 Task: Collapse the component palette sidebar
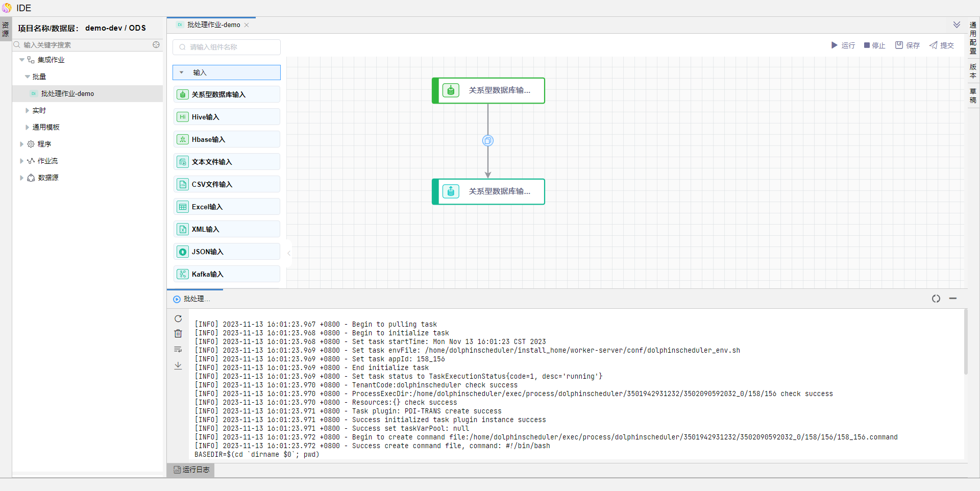[289, 253]
